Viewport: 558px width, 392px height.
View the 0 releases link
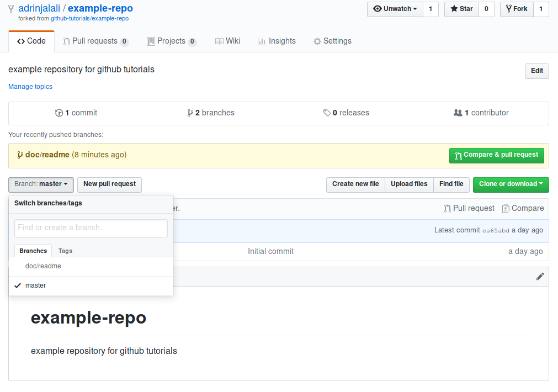tap(346, 113)
